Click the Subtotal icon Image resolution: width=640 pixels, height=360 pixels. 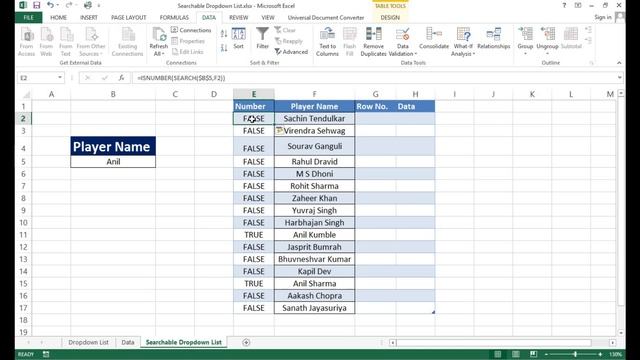pyautogui.click(x=571, y=38)
